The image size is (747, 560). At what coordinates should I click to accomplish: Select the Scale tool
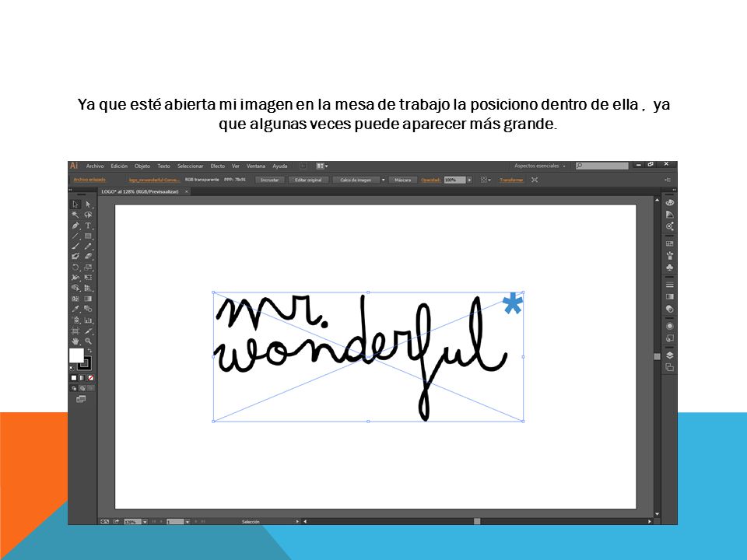[88, 267]
